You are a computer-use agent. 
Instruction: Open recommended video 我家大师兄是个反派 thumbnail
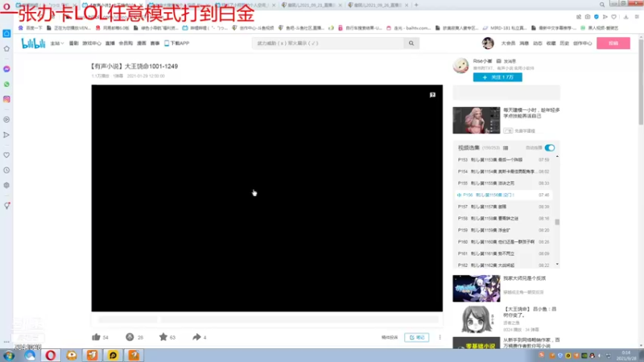pyautogui.click(x=477, y=289)
